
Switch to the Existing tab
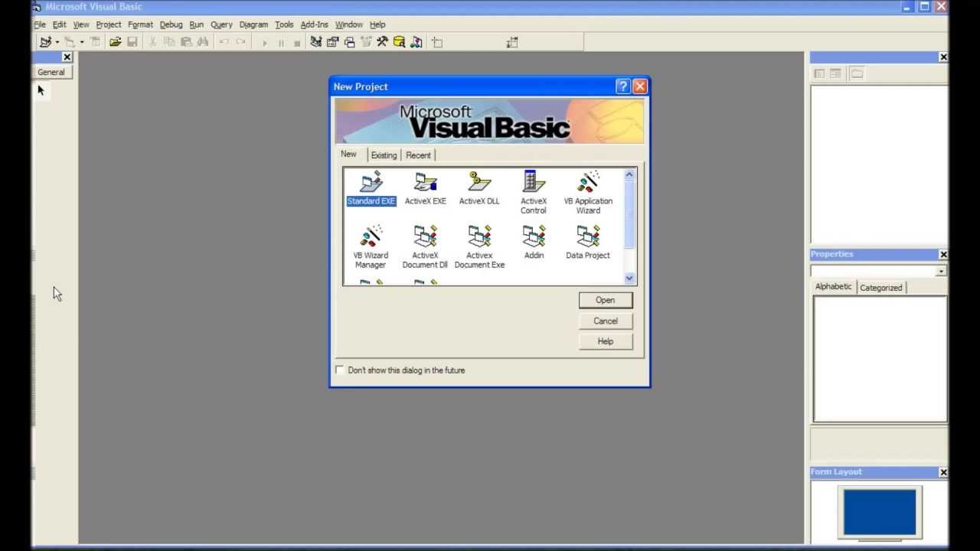pos(384,155)
